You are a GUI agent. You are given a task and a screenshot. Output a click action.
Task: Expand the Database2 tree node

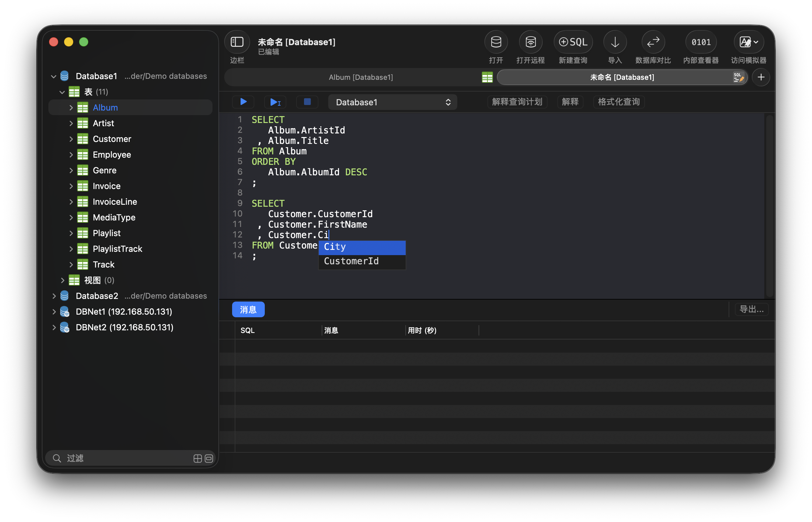click(x=54, y=296)
